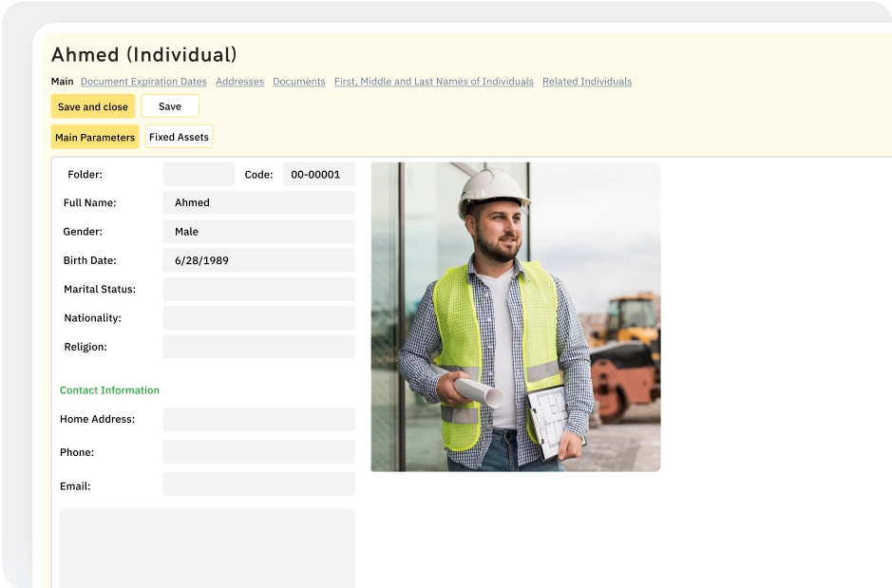Open First, Middle and Last Names of Individuals
The height and width of the screenshot is (588, 892).
coord(433,82)
